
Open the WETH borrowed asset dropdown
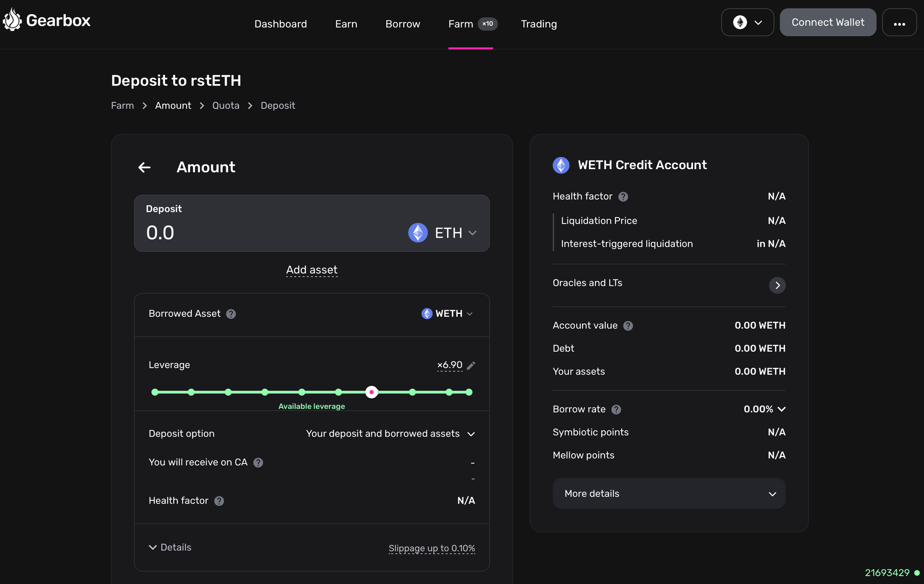click(447, 314)
